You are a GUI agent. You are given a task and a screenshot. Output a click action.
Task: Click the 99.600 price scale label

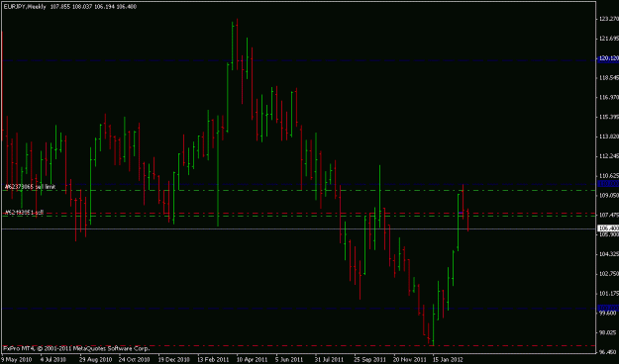608,314
